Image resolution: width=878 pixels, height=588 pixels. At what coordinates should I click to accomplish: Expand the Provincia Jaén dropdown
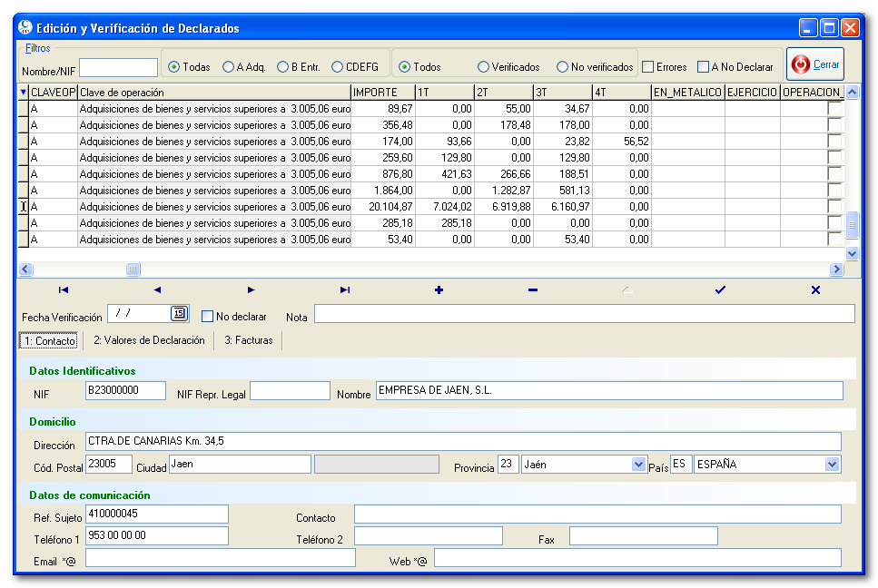tap(637, 465)
